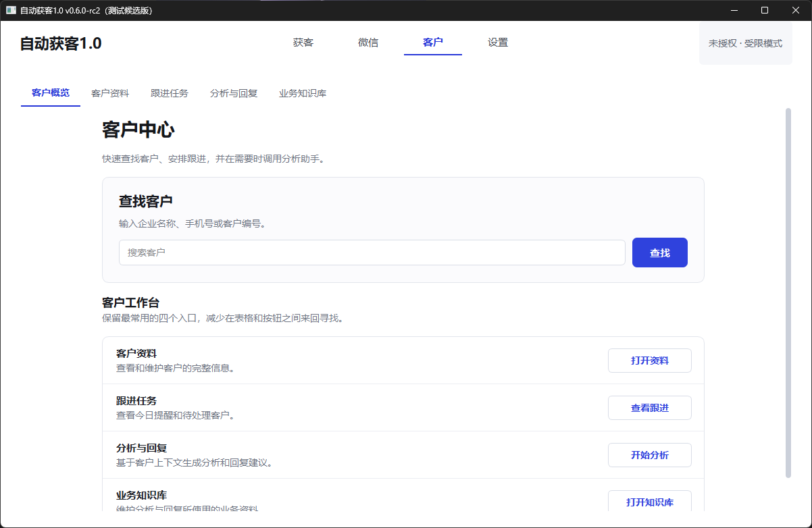This screenshot has width=812, height=528.
Task: Click the text 基于客户上下文生成分析和回复建议。
Action: point(196,463)
